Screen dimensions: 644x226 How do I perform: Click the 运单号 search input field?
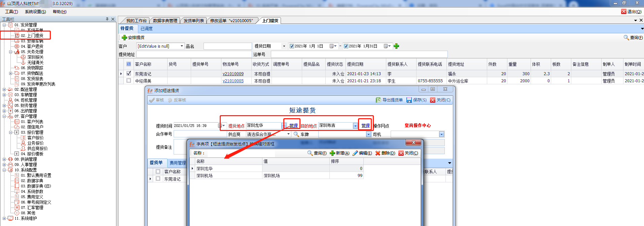(359, 54)
